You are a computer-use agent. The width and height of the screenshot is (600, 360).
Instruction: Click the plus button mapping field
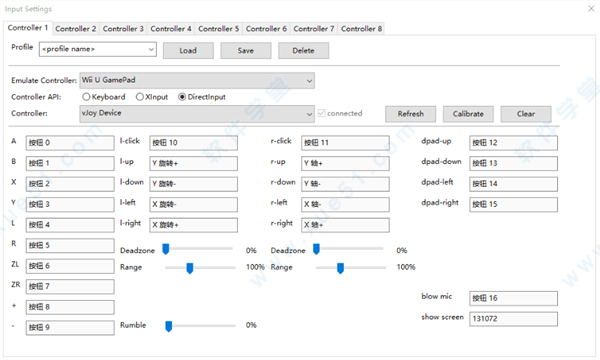pos(70,307)
